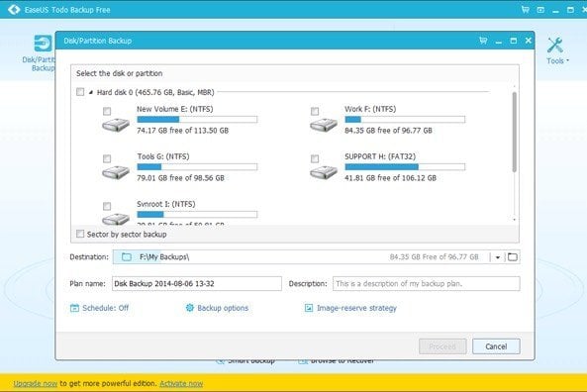Click the Schedule calendar icon
This screenshot has height=392, width=587.
tap(74, 308)
